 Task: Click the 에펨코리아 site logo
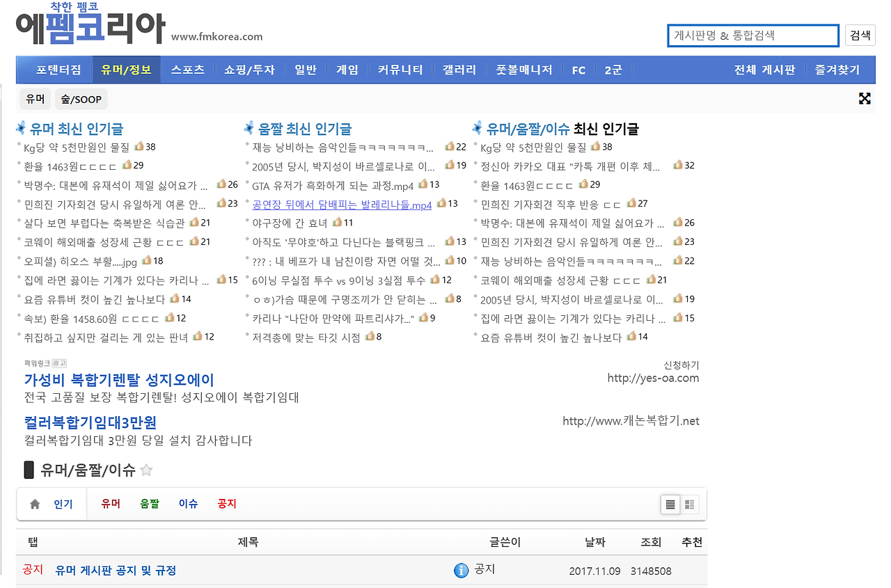[x=90, y=24]
